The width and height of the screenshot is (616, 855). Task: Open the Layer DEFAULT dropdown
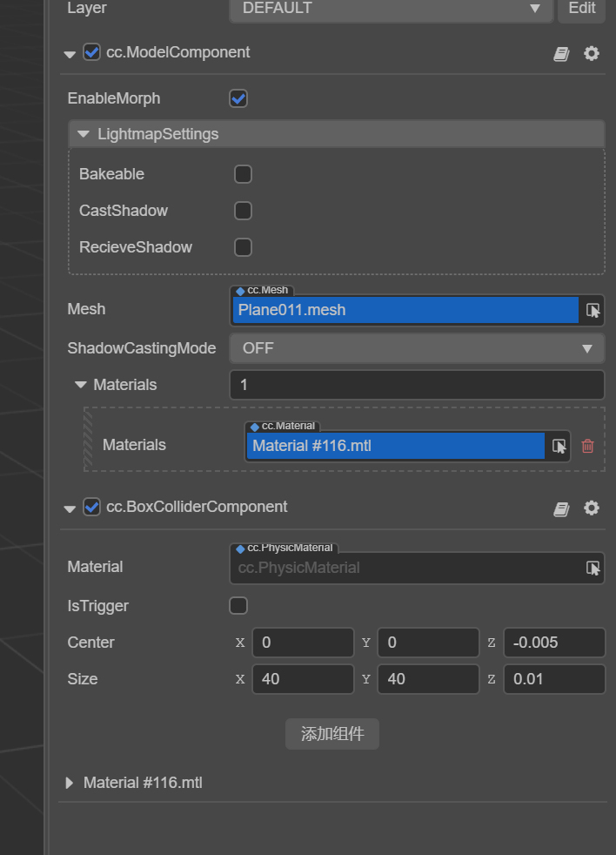391,9
